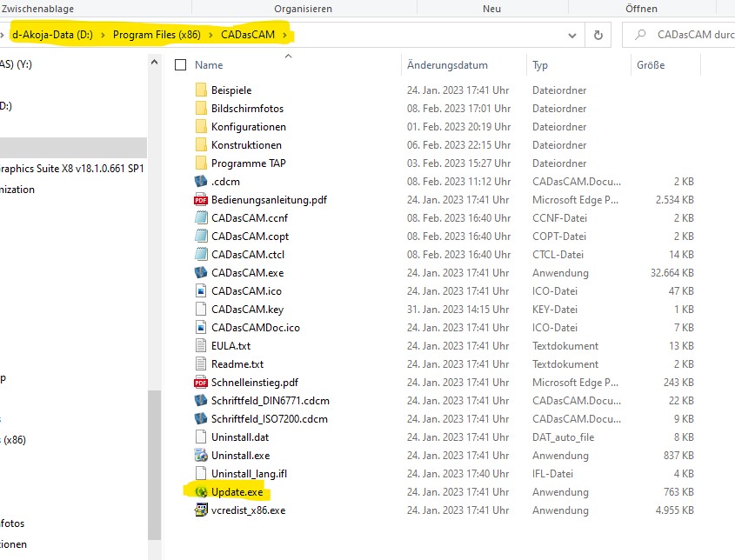Expand the chevron after Program Files (x86)
Screen dimensions: 735x560
(210, 35)
